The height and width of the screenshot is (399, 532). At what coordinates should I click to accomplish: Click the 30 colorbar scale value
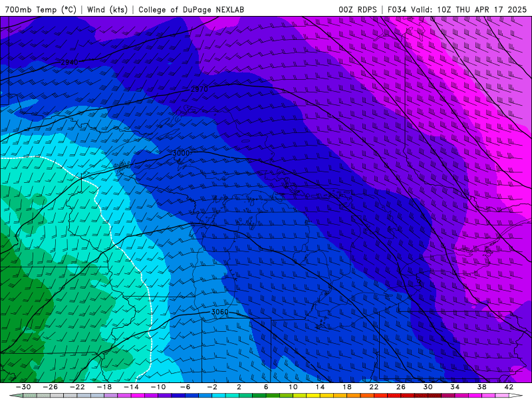coord(428,387)
